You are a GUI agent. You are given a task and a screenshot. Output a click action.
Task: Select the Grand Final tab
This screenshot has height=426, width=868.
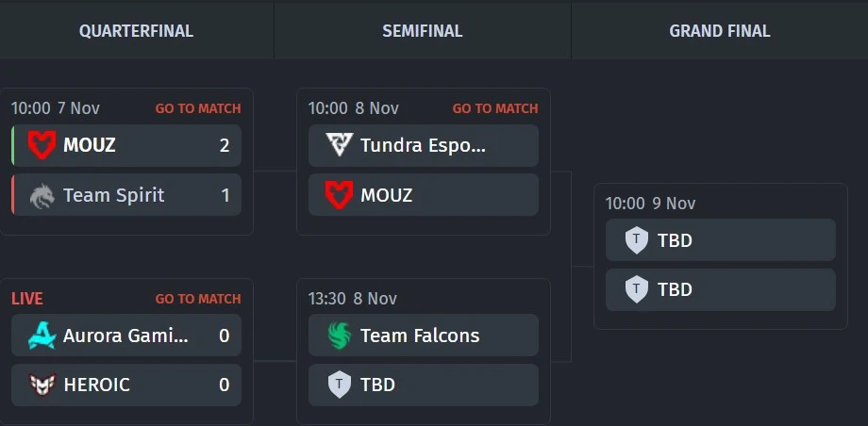coord(720,31)
